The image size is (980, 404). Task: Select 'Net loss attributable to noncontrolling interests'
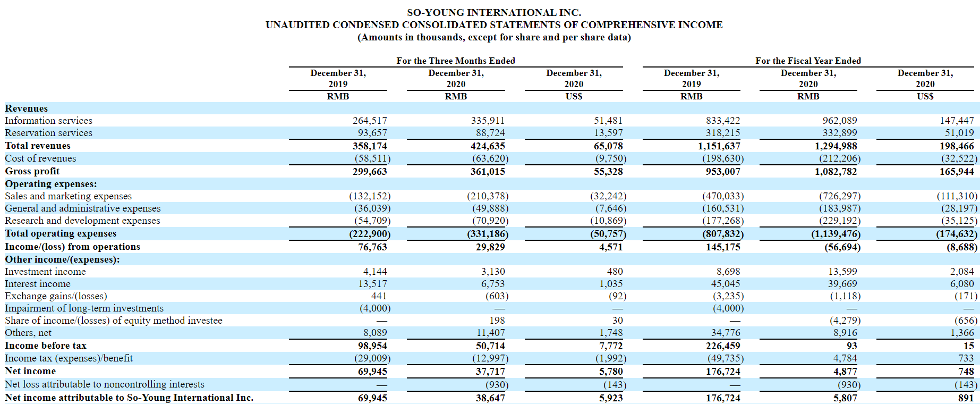[105, 384]
